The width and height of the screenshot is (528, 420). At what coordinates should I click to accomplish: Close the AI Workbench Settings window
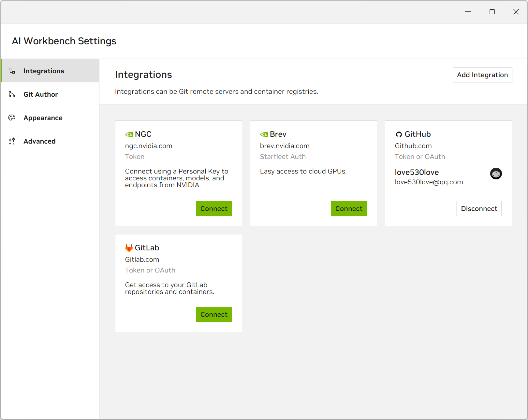(x=516, y=12)
